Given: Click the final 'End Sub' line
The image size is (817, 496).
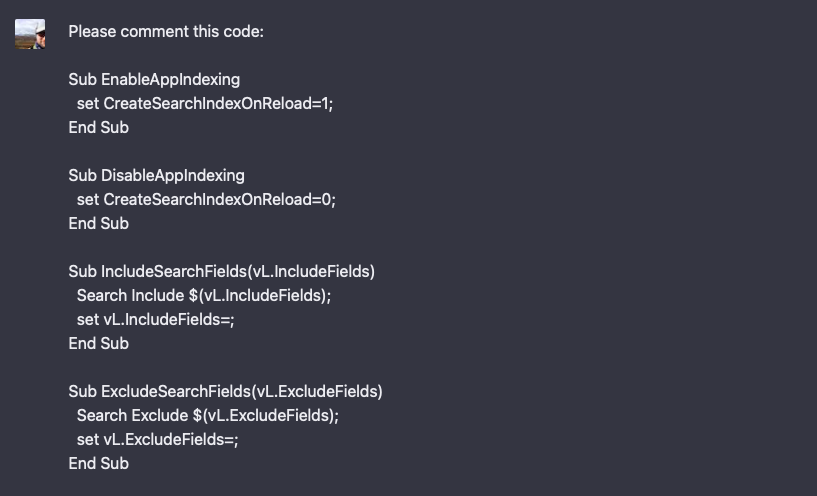Looking at the screenshot, I should [x=98, y=463].
